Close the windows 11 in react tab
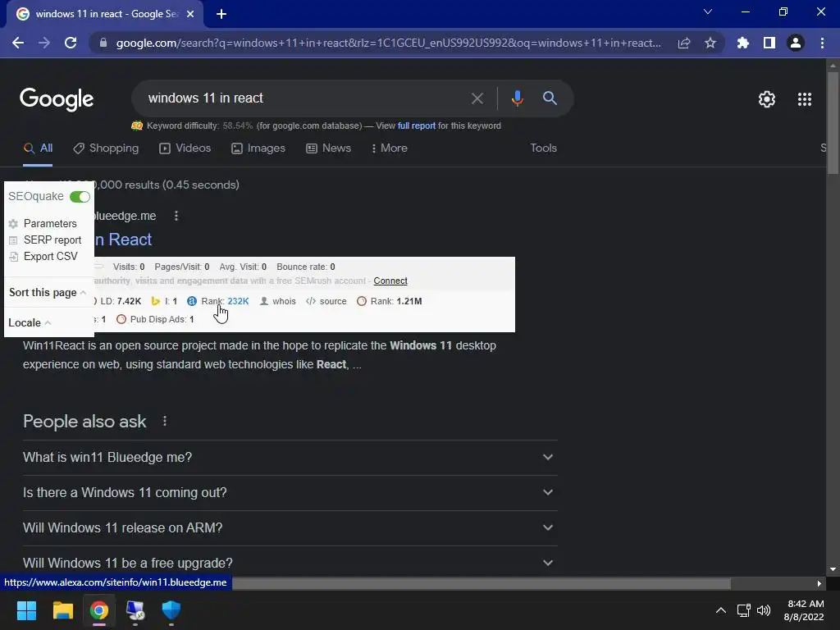 pyautogui.click(x=190, y=14)
